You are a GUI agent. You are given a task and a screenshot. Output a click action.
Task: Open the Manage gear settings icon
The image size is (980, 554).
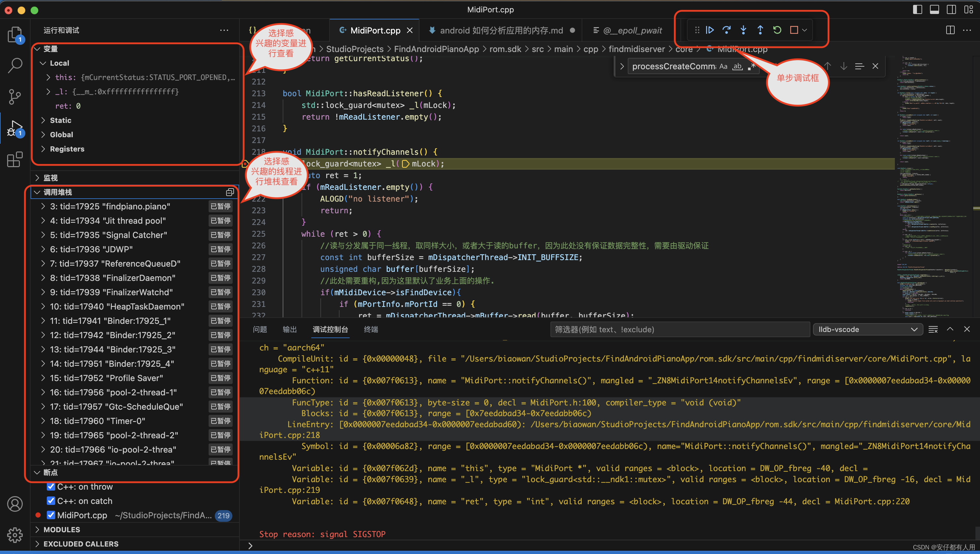[x=15, y=535]
